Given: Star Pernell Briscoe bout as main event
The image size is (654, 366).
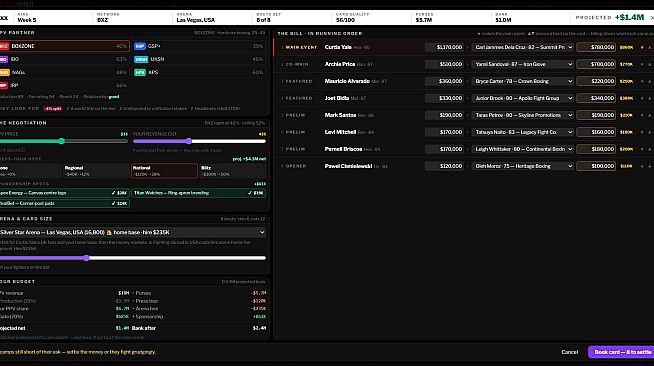Looking at the screenshot, I should click(642, 149).
